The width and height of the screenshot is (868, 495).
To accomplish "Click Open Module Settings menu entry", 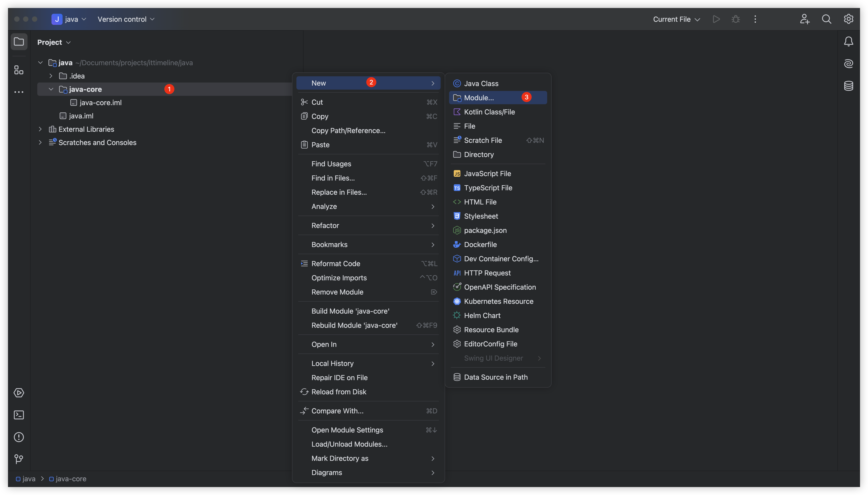I will 347,430.
